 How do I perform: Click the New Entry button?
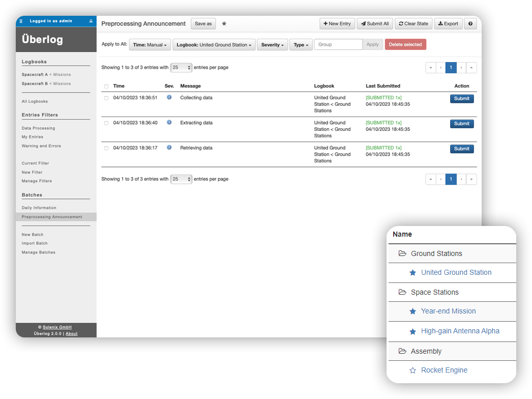coord(337,24)
